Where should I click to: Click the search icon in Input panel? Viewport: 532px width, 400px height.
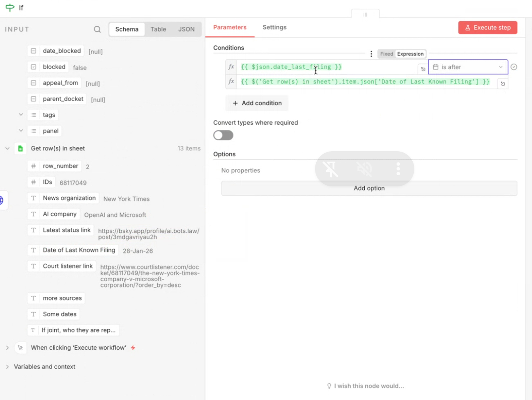97,29
